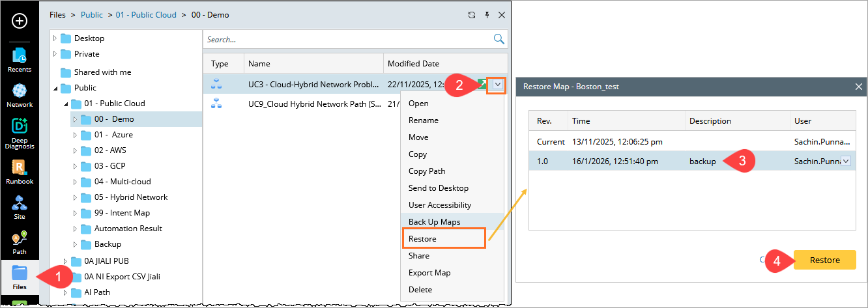
Task: Choose Copy Path from the context menu
Action: tap(452, 171)
